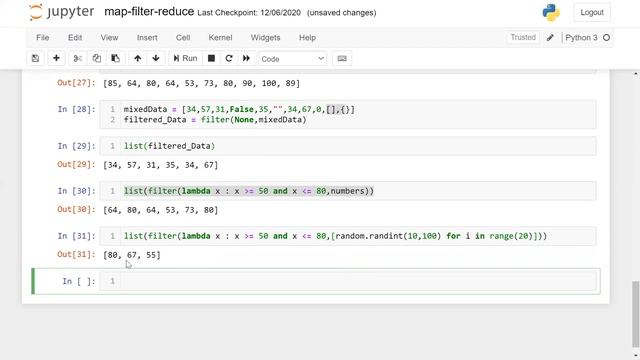640x360 pixels.
Task: Cut selected cells with scissors icon
Action: (x=78, y=58)
